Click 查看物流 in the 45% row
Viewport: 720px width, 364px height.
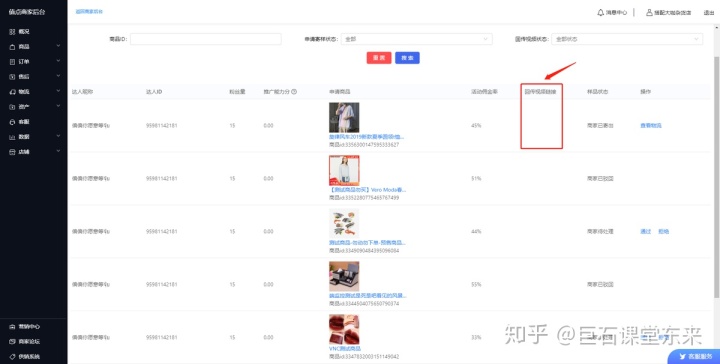651,125
